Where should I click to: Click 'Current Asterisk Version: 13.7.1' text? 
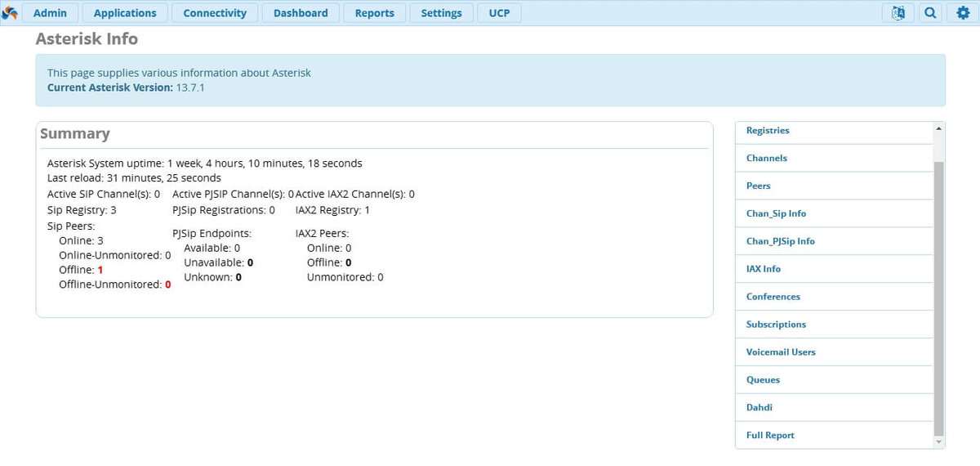(126, 87)
